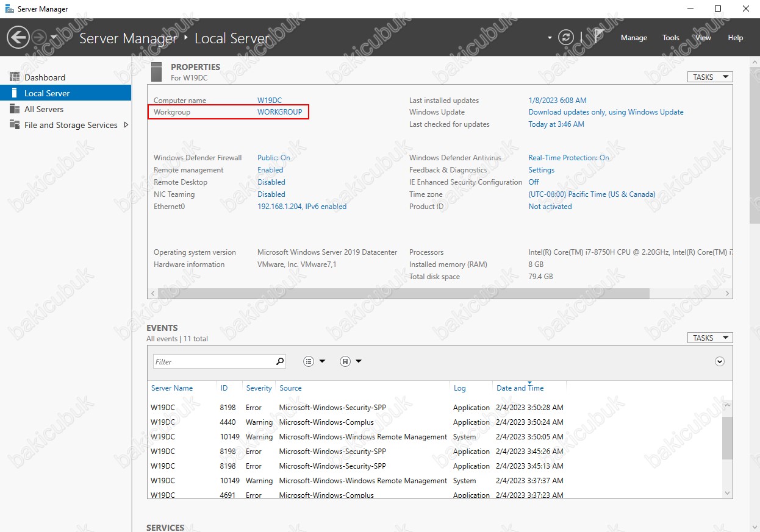Screen dimensions: 760x532
Task: Select the event logged at 3:37:37 AM
Action: [435, 481]
